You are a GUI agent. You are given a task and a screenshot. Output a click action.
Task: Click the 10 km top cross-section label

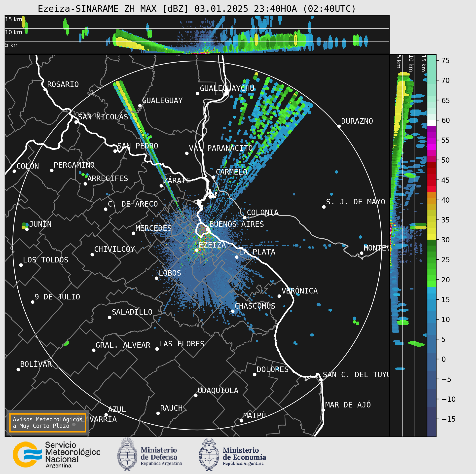(13, 32)
